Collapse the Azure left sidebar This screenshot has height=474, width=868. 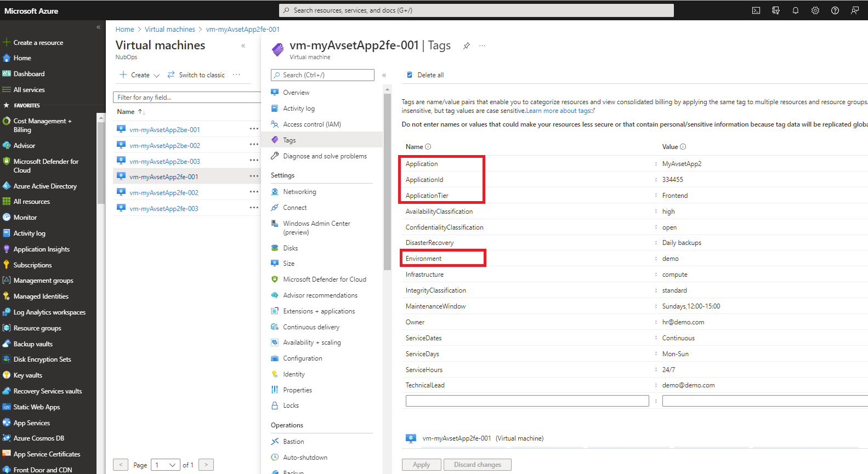pos(99,27)
